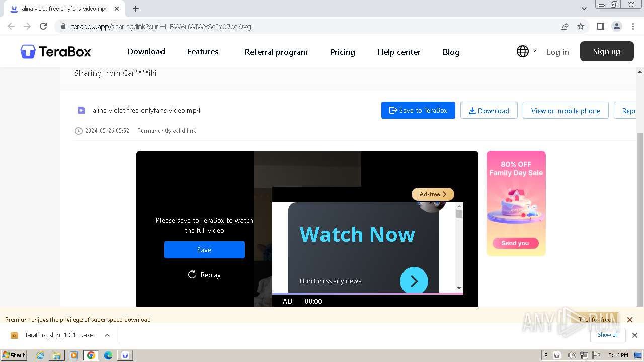Viewport: 644px width, 362px height.
Task: Close premium download banner
Action: pos(629,319)
